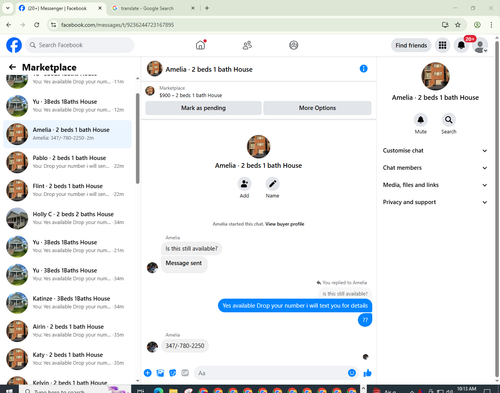
Task: Open more actions plus icon in composer
Action: (x=148, y=373)
